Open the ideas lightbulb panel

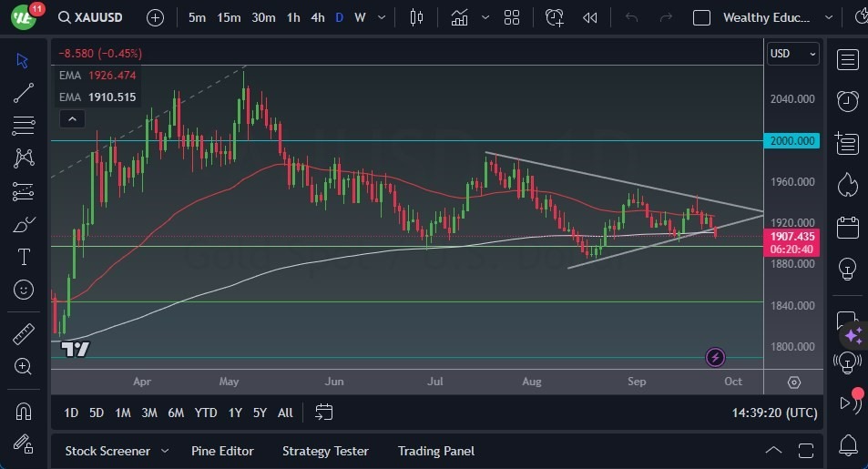click(x=848, y=270)
